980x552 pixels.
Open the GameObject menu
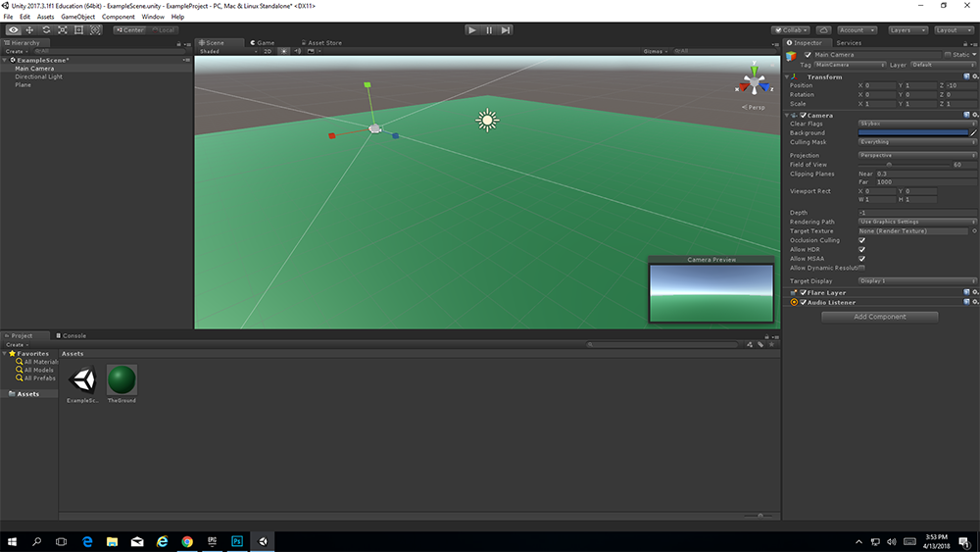pyautogui.click(x=78, y=17)
